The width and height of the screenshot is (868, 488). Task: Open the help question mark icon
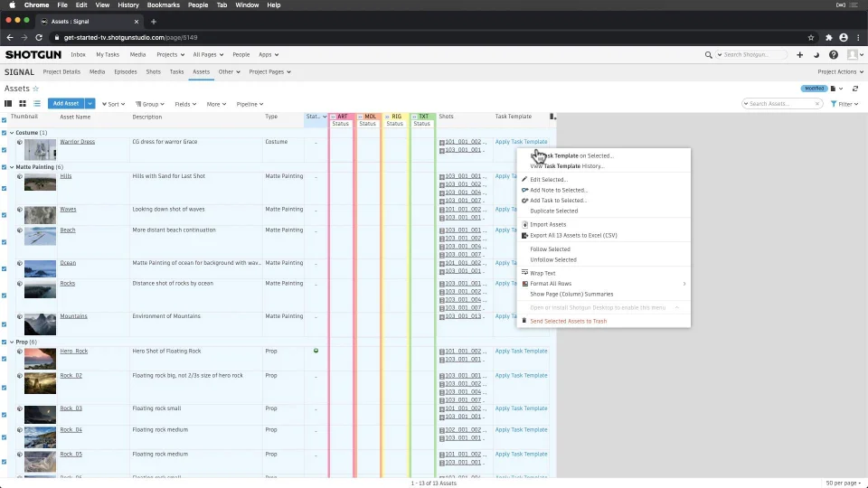pyautogui.click(x=833, y=55)
